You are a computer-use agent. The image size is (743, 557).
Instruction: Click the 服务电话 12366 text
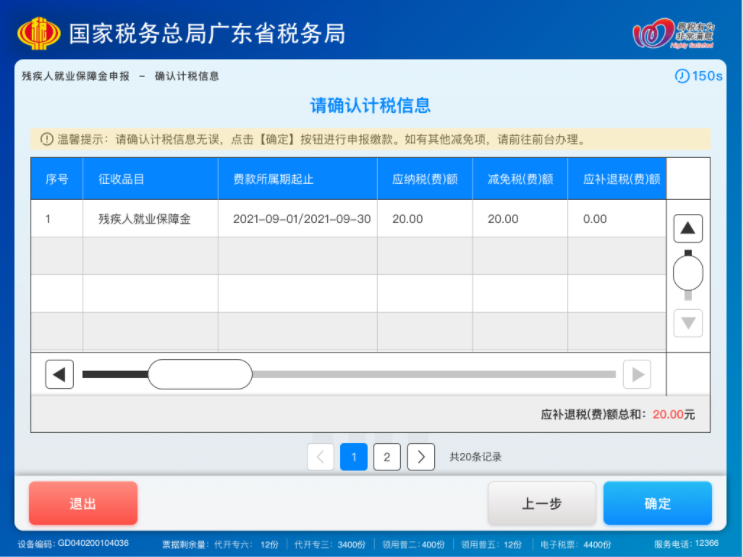click(686, 544)
